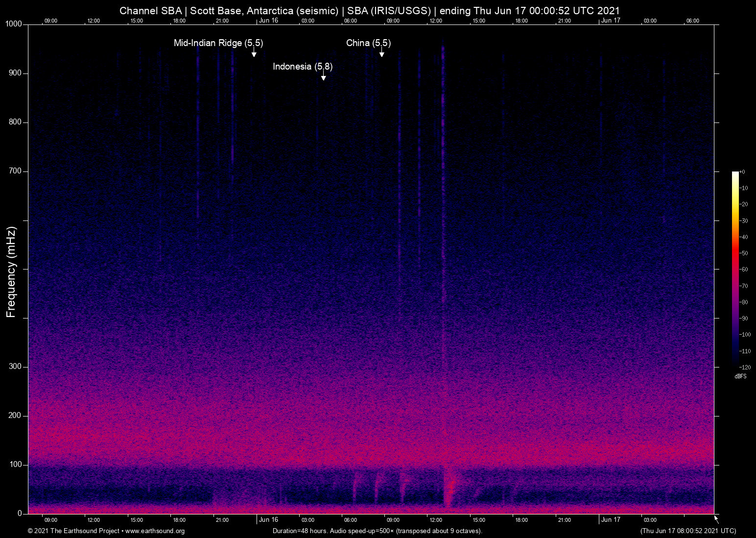Open the www.earthsound.org link in footer
Image resolution: width=756 pixels, height=538 pixels.
pyautogui.click(x=155, y=531)
